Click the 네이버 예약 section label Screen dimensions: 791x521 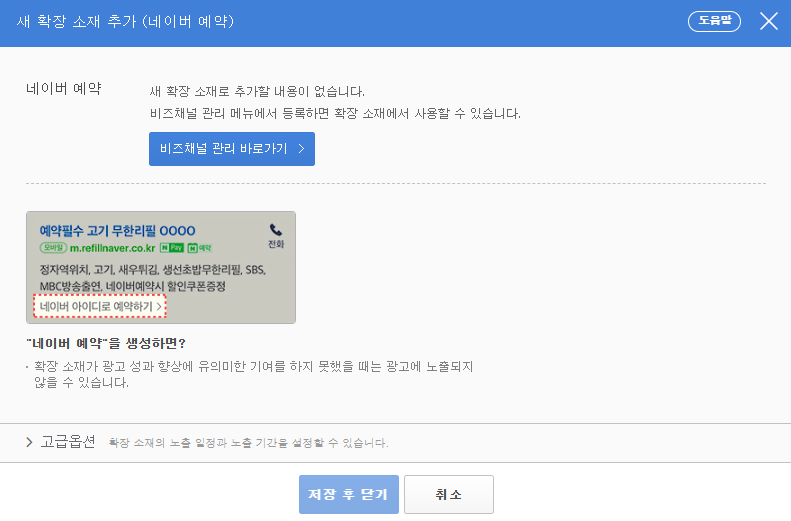coord(64,89)
